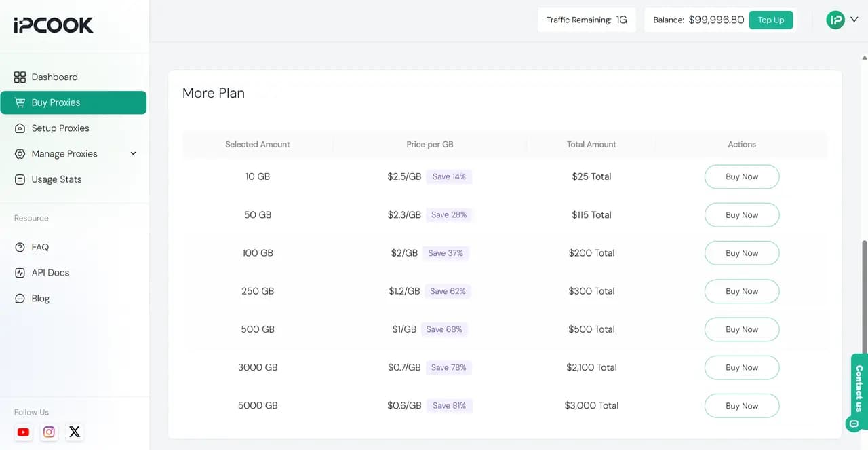This screenshot has height=450, width=868.
Task: Click the Dashboard grid icon
Action: [x=20, y=77]
